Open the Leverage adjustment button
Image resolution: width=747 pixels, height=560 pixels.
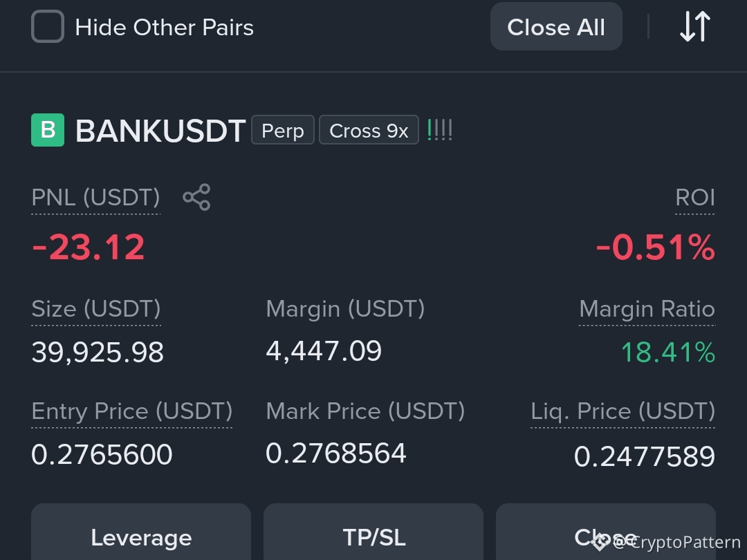coord(141,532)
